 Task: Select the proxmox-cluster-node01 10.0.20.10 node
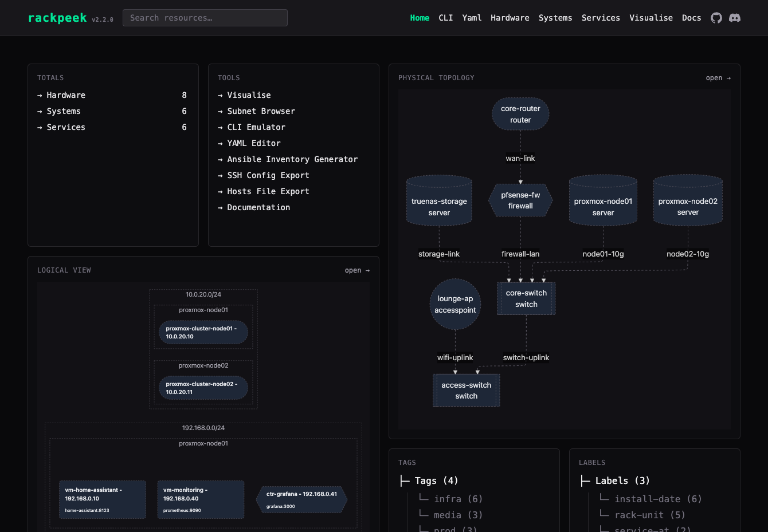[x=203, y=332]
